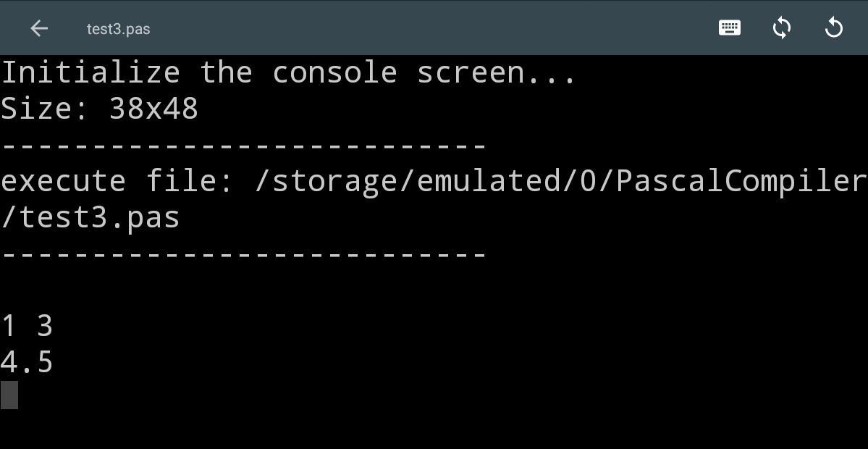Click the blinking console cursor block
This screenshot has width=868, height=449.
click(x=9, y=395)
